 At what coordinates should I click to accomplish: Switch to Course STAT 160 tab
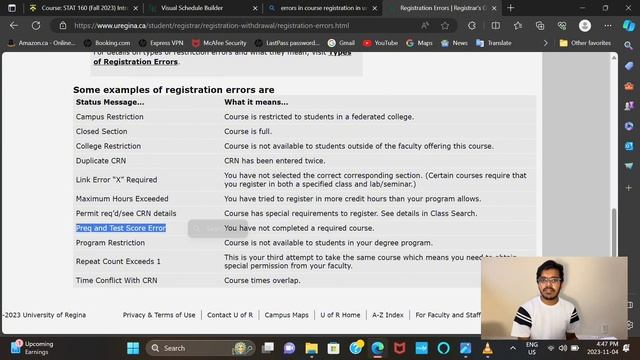[84, 8]
